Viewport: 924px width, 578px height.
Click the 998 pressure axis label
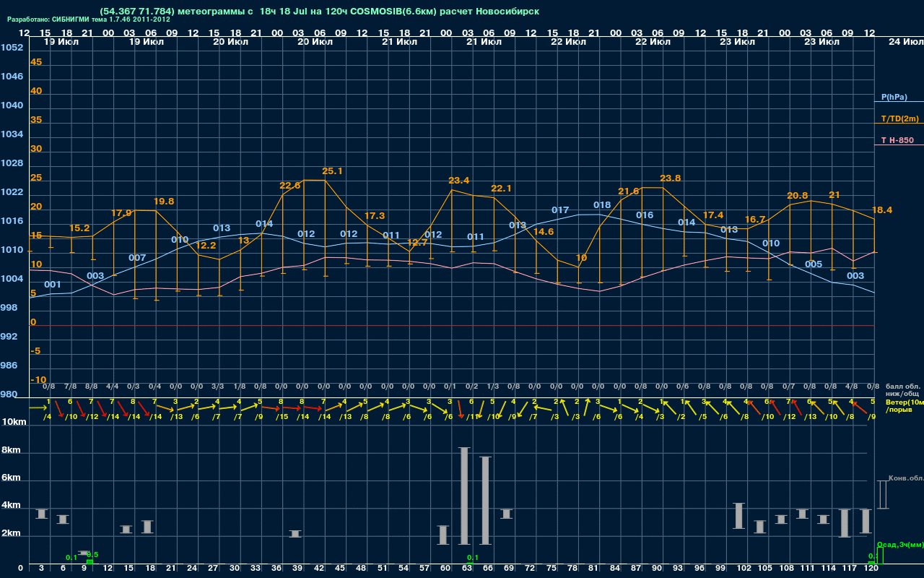point(9,308)
